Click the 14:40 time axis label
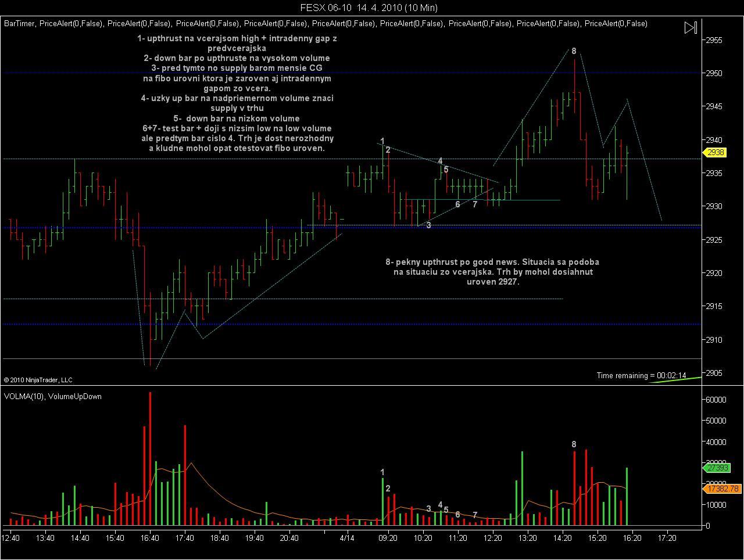 pos(80,538)
